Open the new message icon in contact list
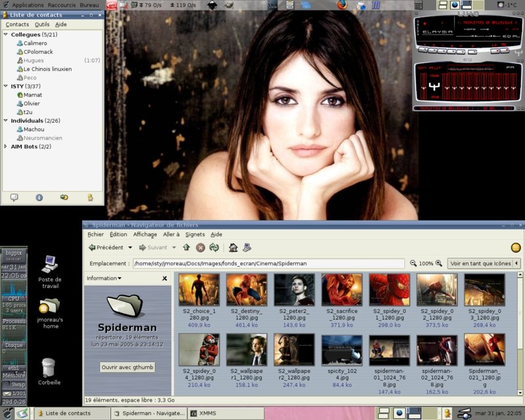The height and width of the screenshot is (420, 525). click(x=14, y=198)
